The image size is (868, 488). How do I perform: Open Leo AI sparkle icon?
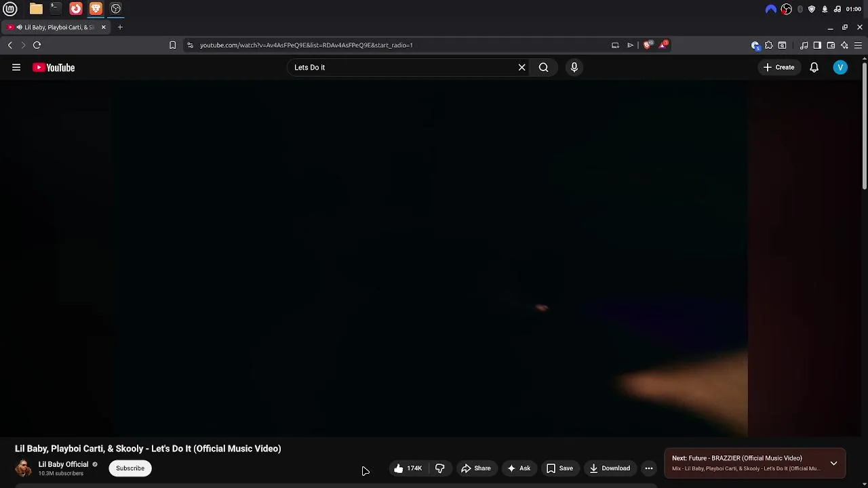coord(844,45)
